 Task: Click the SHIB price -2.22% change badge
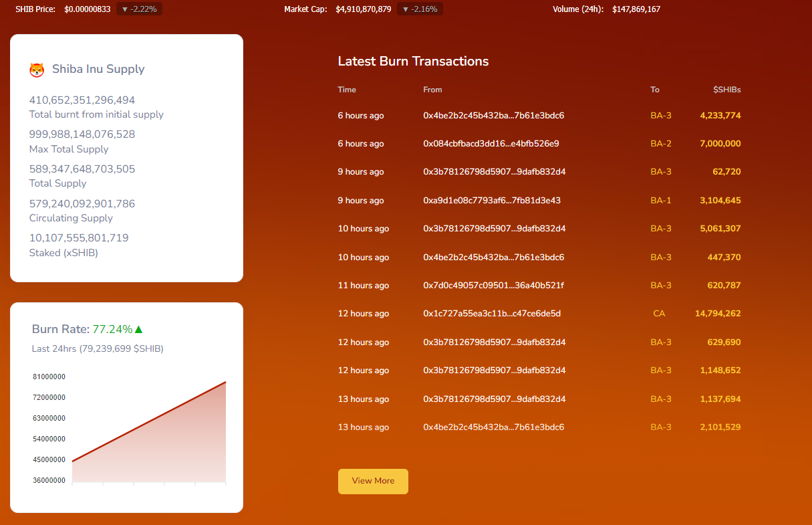click(x=139, y=9)
